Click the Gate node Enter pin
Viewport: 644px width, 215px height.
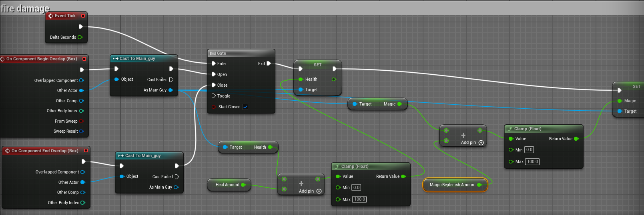coord(214,64)
